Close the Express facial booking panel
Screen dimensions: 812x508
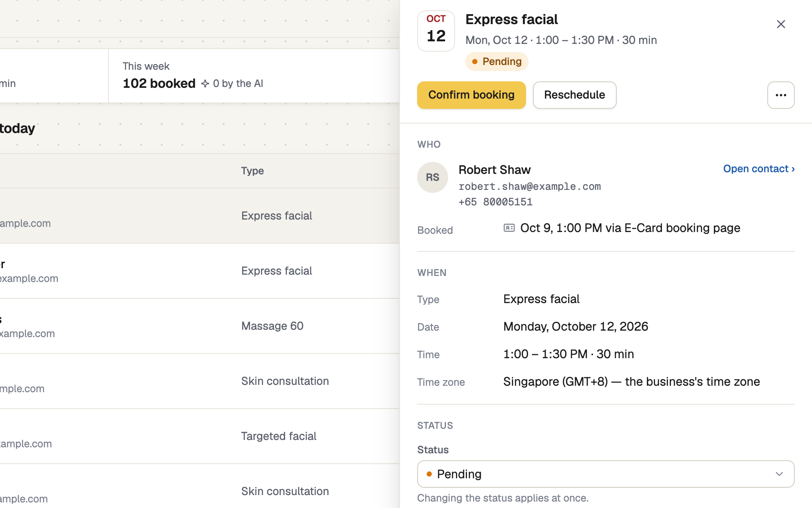(781, 24)
